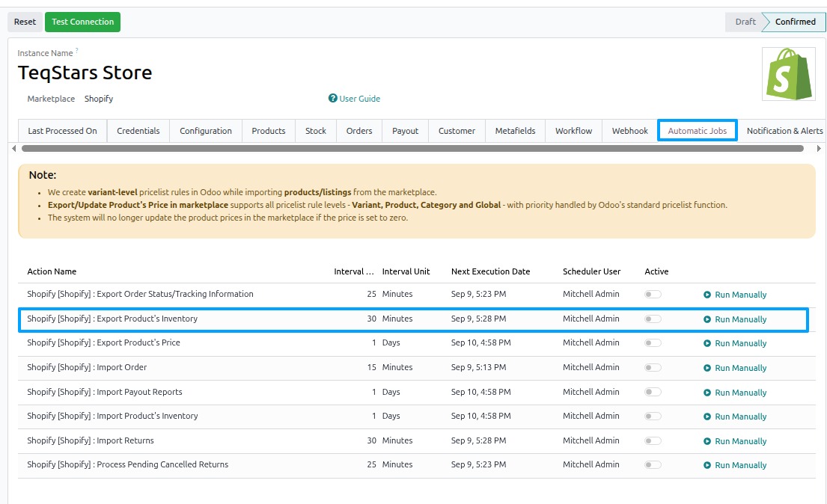Select the Automatic Jobs tab
The image size is (827, 504).
click(698, 131)
